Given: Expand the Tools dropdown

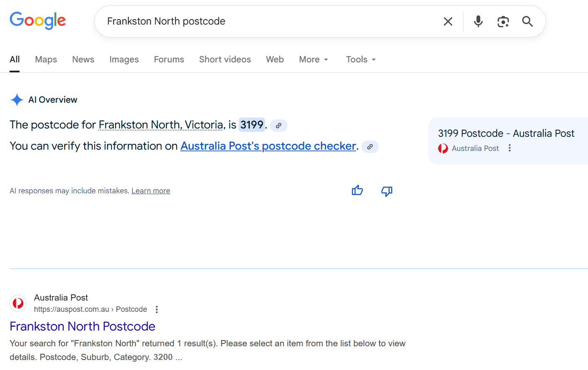Looking at the screenshot, I should click(x=360, y=59).
